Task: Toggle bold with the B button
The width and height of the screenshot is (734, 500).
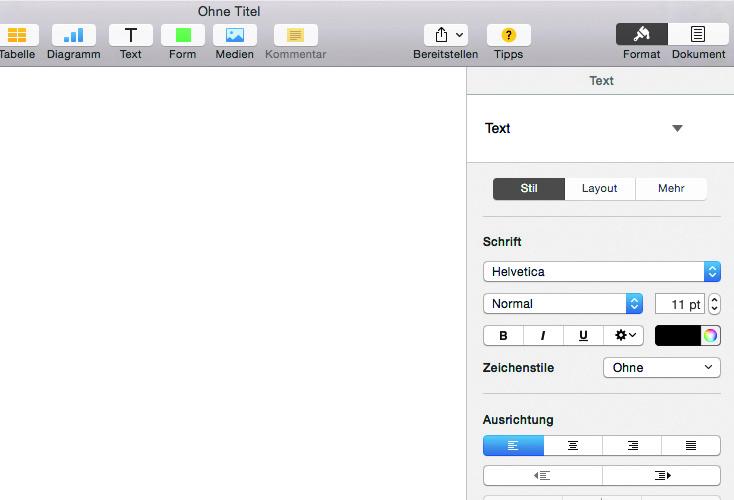Action: click(x=503, y=336)
